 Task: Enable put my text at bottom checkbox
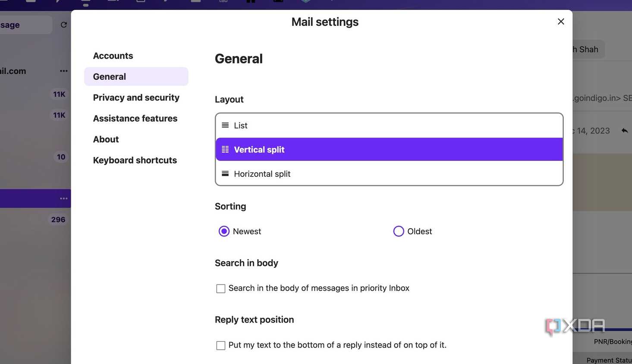pyautogui.click(x=221, y=345)
